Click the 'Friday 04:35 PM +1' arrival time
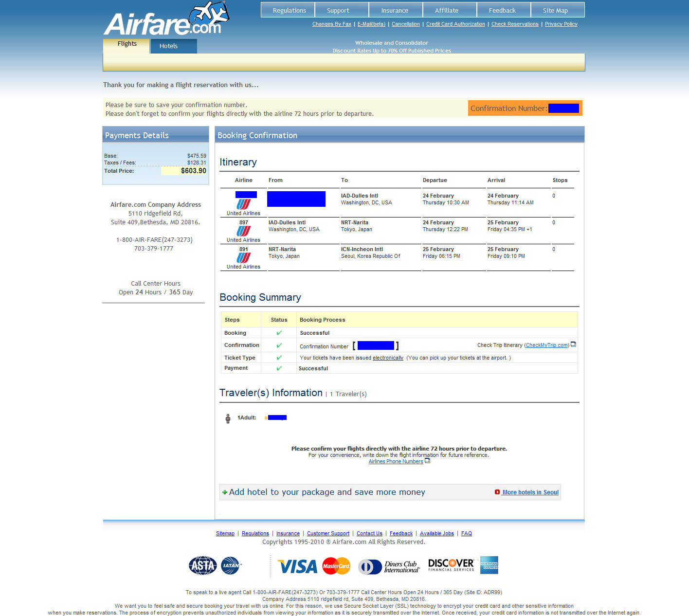 point(509,229)
